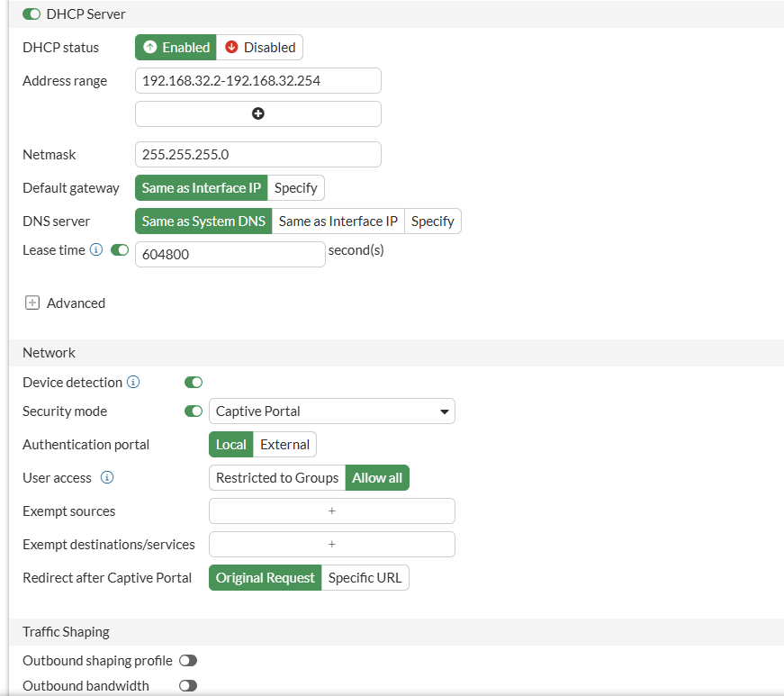The height and width of the screenshot is (696, 784).
Task: Click the Lease time info icon
Action: (x=96, y=249)
